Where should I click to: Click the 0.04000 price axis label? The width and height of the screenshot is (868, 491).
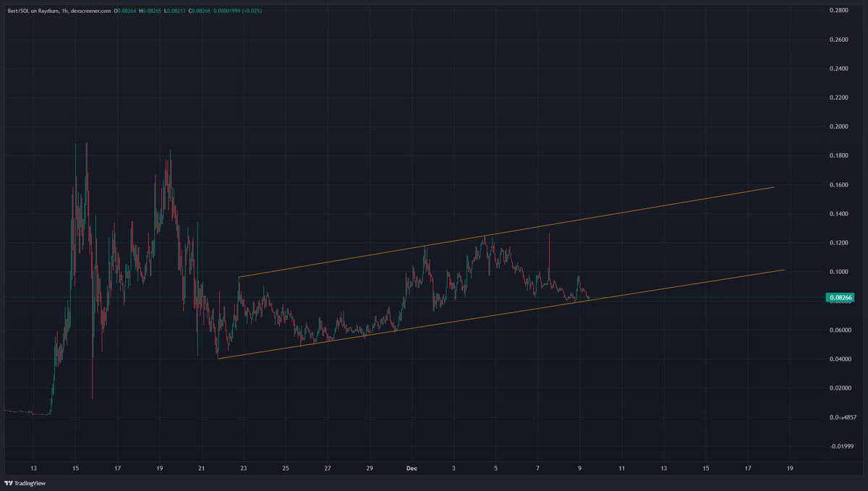(840, 359)
